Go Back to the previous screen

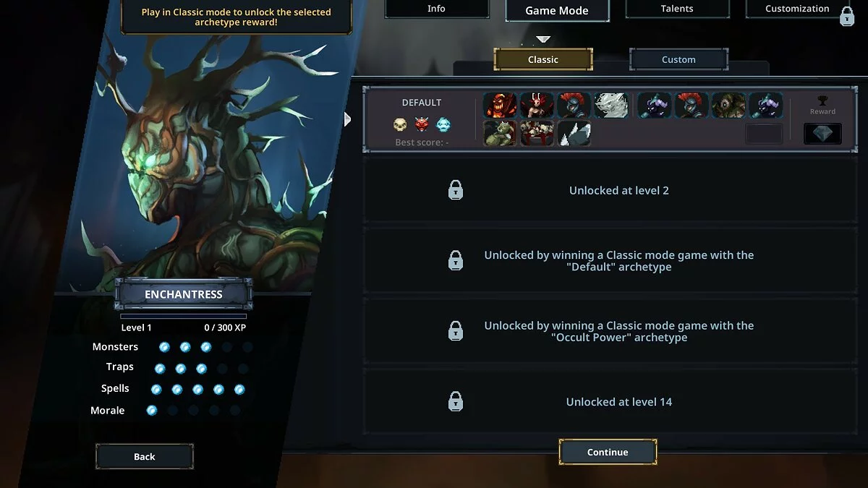click(x=145, y=456)
